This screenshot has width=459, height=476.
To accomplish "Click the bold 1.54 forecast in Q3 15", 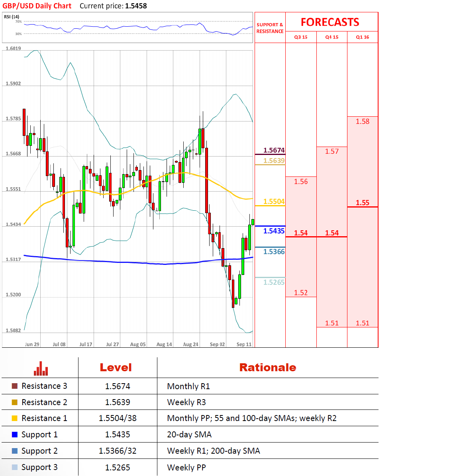I will 301,233.
